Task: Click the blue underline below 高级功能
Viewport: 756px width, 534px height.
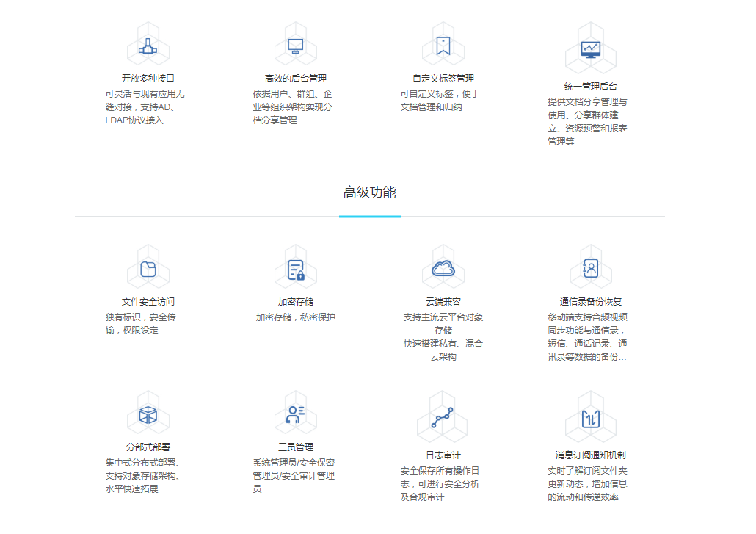Action: tap(369, 217)
